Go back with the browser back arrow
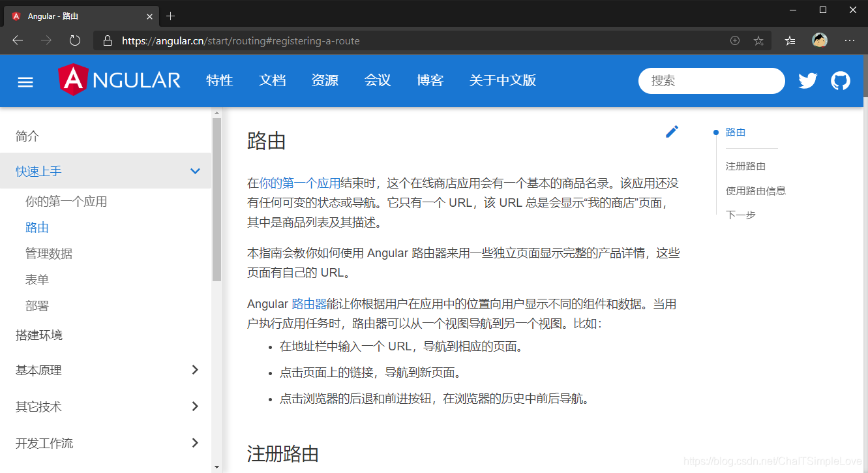868x473 pixels. click(18, 40)
